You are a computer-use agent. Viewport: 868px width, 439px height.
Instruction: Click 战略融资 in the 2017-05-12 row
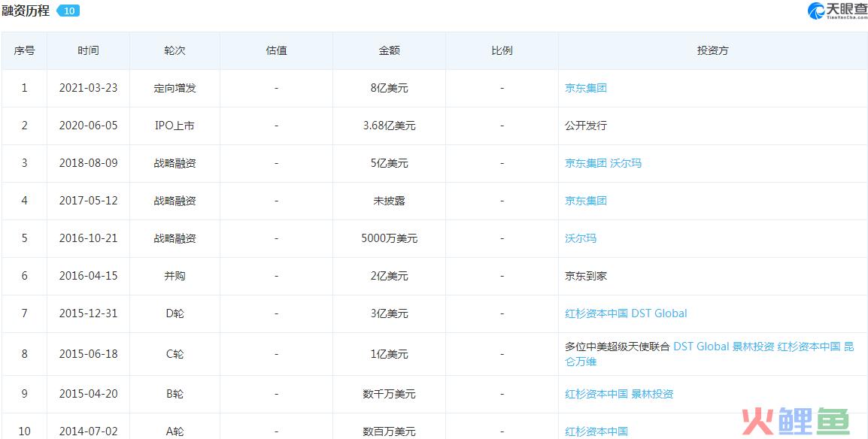pyautogui.click(x=175, y=201)
